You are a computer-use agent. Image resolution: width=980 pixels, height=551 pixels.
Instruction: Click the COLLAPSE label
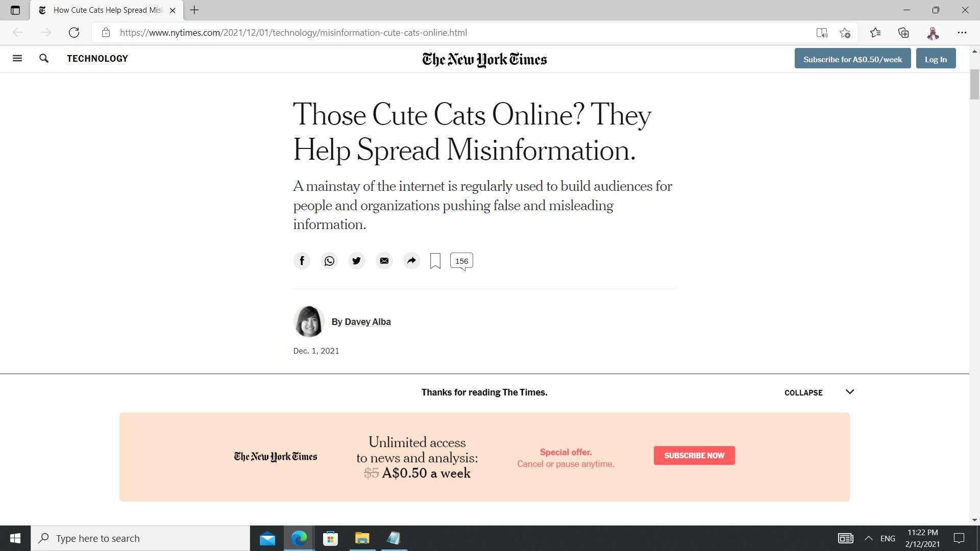(x=803, y=393)
